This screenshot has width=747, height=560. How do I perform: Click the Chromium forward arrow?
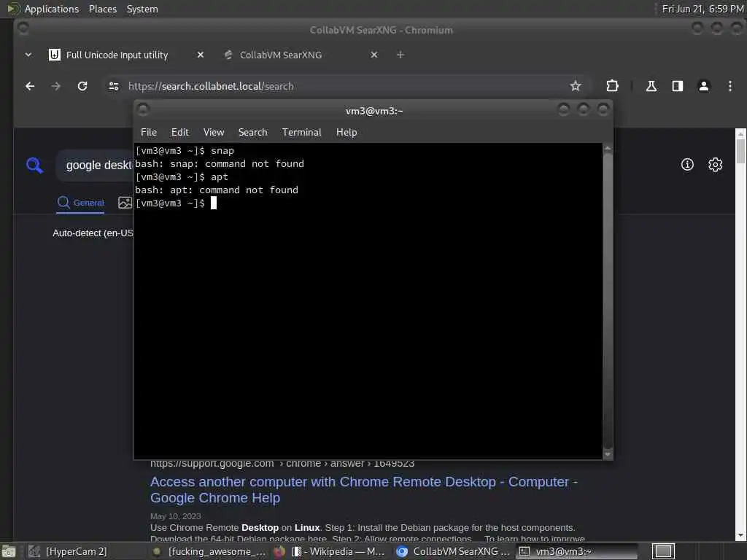coord(55,86)
